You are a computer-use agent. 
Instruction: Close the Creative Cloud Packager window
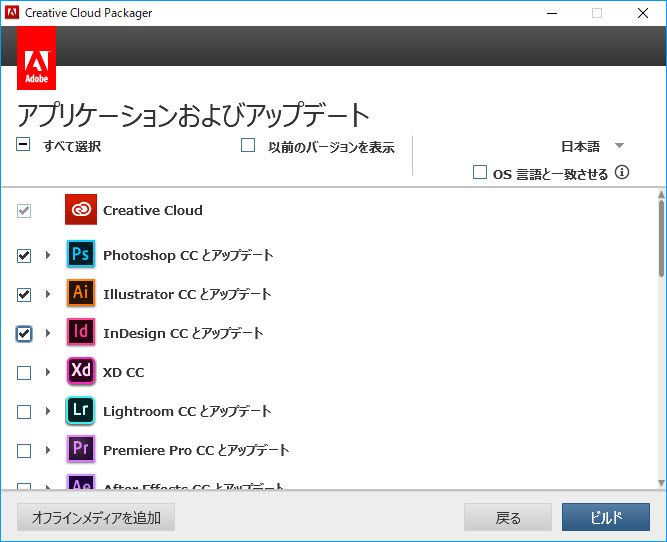pyautogui.click(x=643, y=13)
